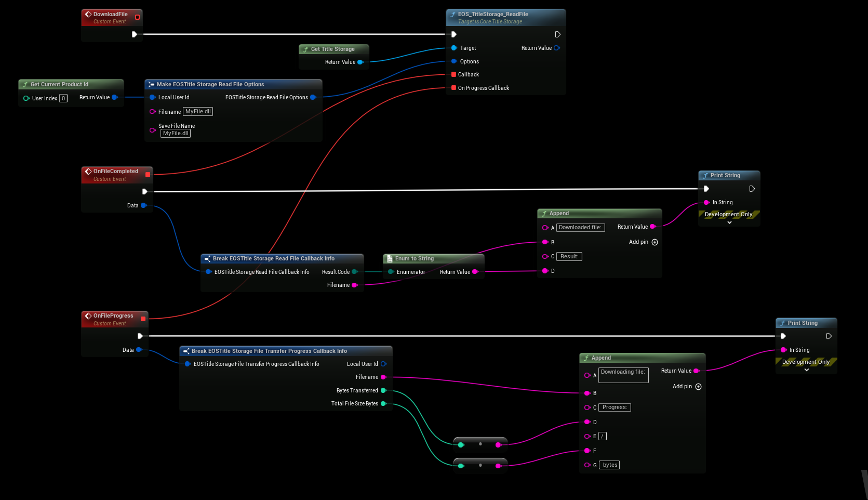Viewport: 868px width, 500px height.
Task: Click the On Progress Callback pin
Action: pyautogui.click(x=454, y=88)
